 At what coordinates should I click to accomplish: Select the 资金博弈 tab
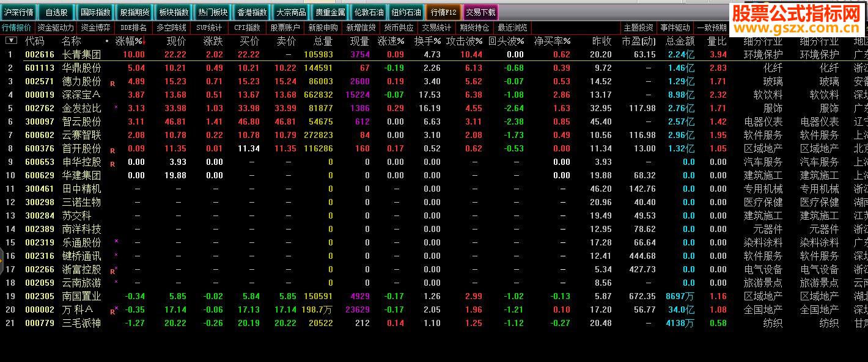pos(96,27)
